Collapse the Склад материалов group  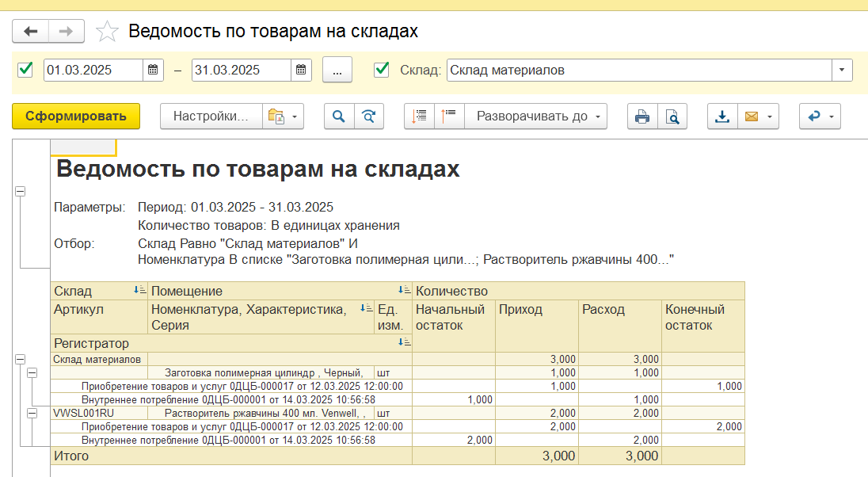[20, 359]
